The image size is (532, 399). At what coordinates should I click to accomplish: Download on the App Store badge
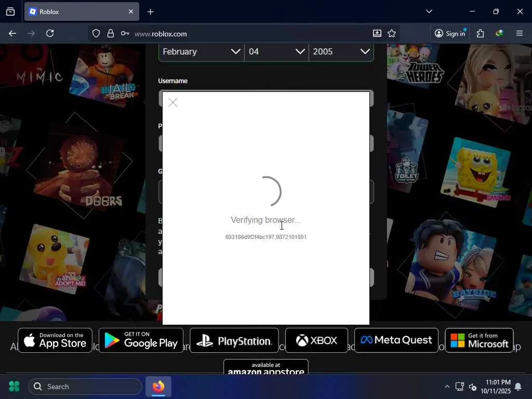[55, 340]
